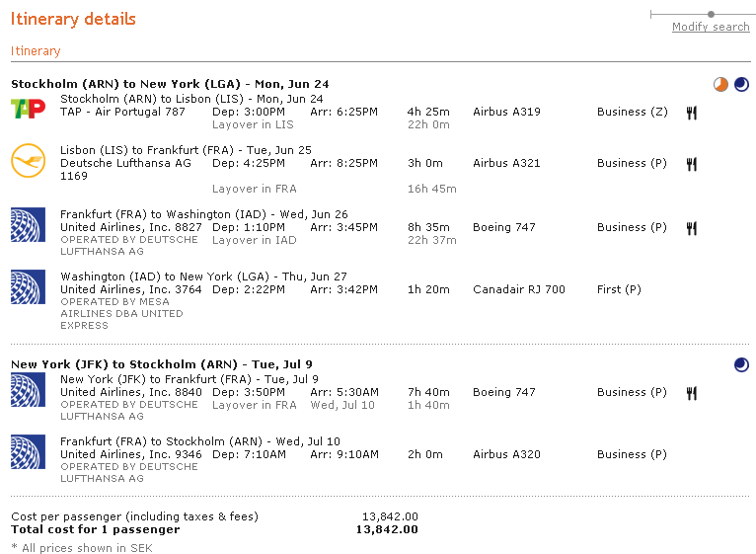Click meal icon on Frankfurt–Washington flight row
756x554 pixels.
tap(692, 228)
